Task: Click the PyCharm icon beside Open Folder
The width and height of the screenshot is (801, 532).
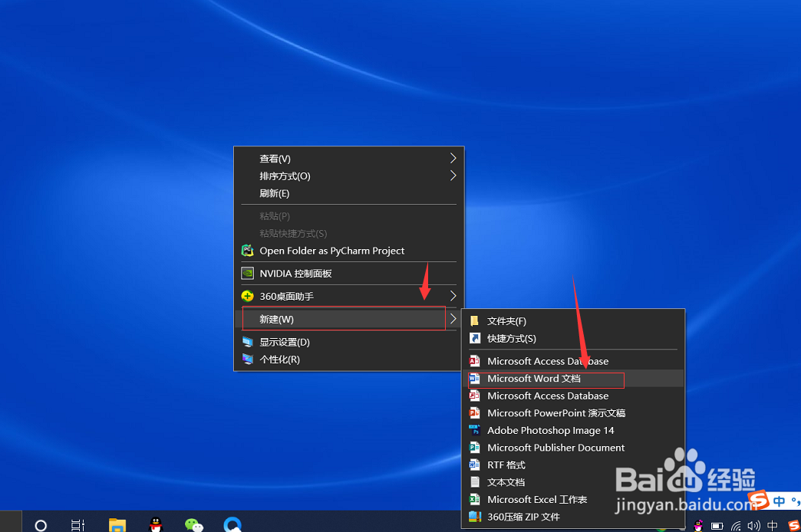Action: point(247,251)
